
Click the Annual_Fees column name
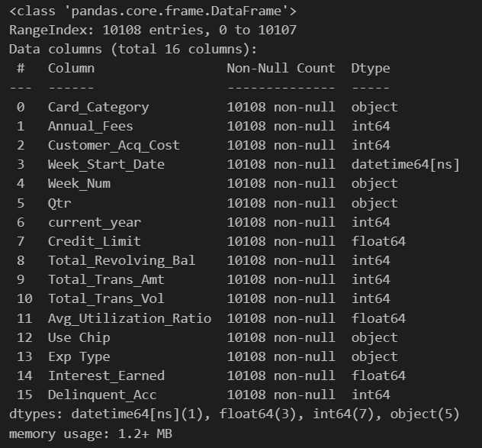pyautogui.click(x=90, y=127)
